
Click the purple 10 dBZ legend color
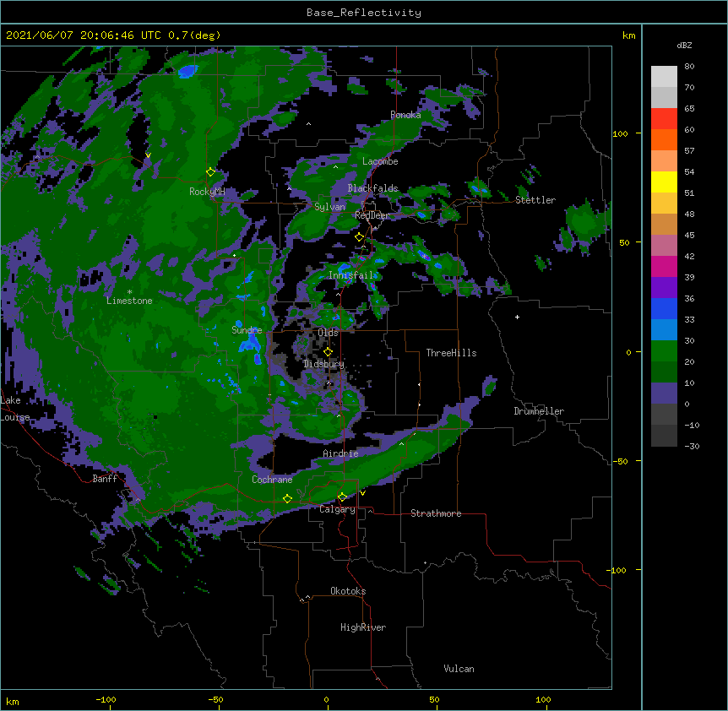[664, 393]
